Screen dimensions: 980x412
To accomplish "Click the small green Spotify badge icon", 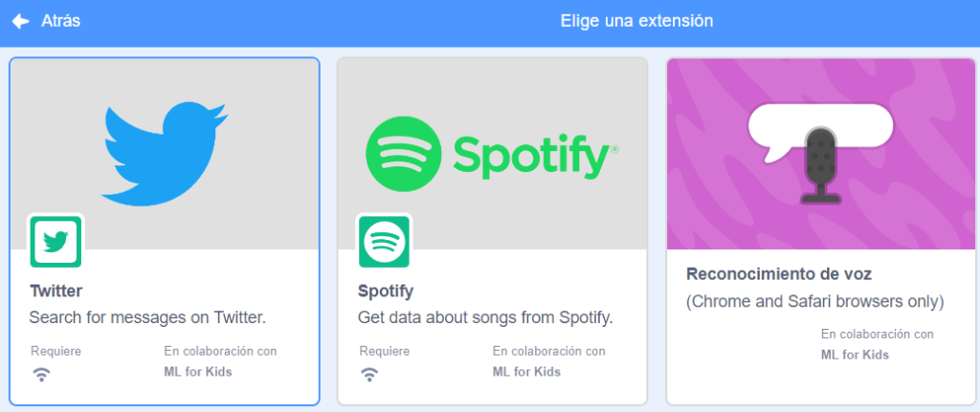I will point(384,241).
